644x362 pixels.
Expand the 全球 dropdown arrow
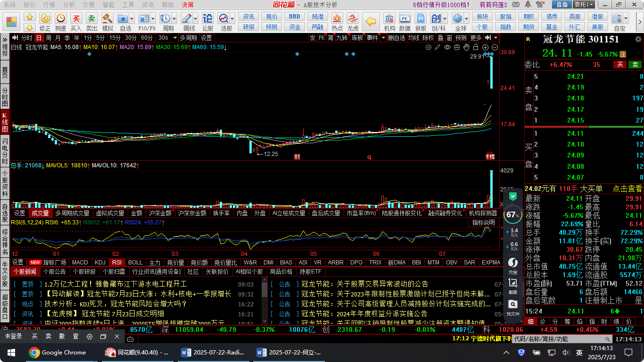tap(466, 18)
